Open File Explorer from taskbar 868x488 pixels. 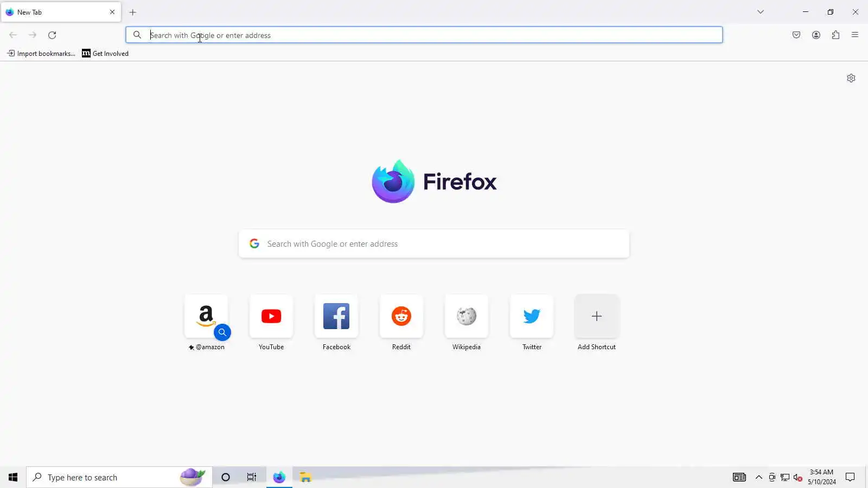click(306, 477)
